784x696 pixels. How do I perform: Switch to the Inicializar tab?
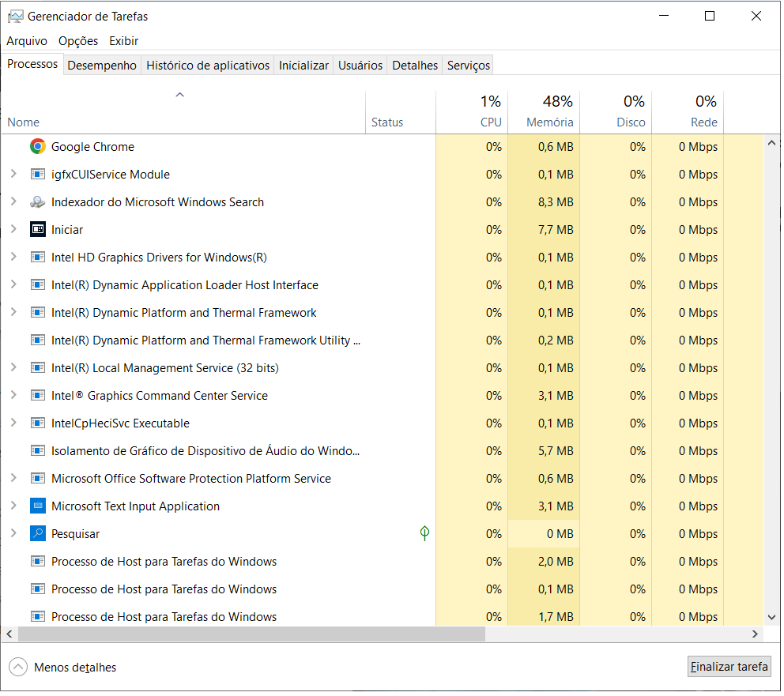(x=303, y=66)
